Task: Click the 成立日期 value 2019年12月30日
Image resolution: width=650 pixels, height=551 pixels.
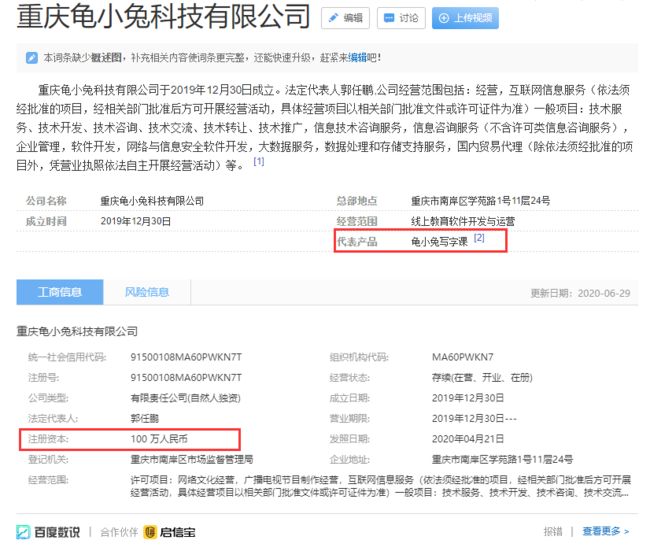Action: point(468,398)
